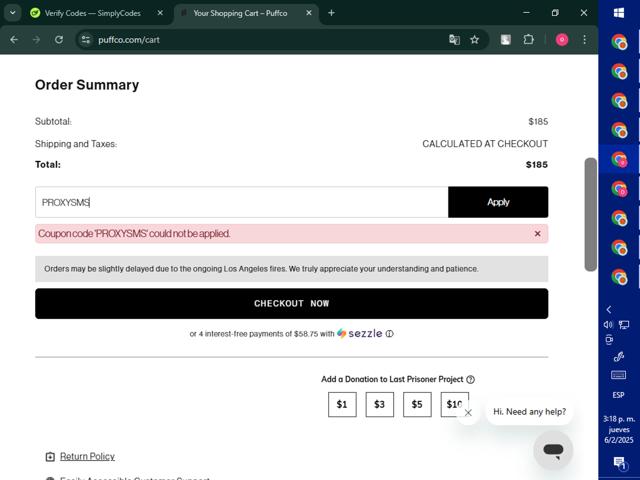This screenshot has width=640, height=480.
Task: Click the first Chrome icon in taskbar
Action: (619, 42)
